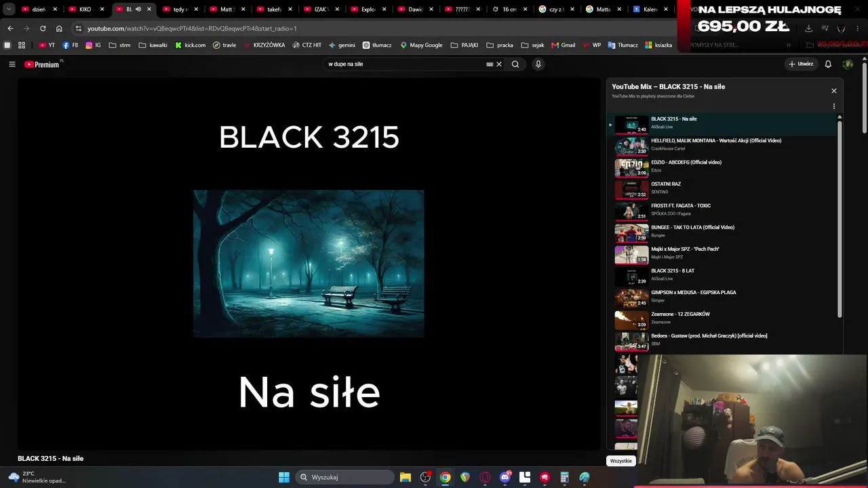Viewport: 868px width, 488px height.
Task: Open the FB bookmark
Action: [x=71, y=45]
